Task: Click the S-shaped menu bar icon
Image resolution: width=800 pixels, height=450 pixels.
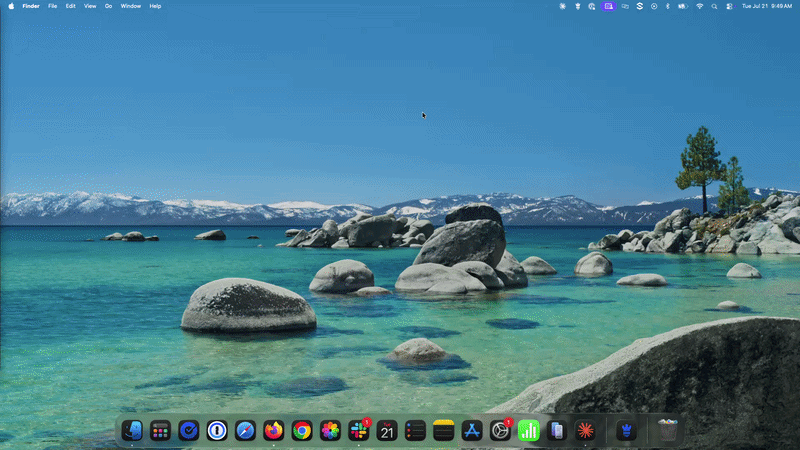Action: click(x=639, y=6)
